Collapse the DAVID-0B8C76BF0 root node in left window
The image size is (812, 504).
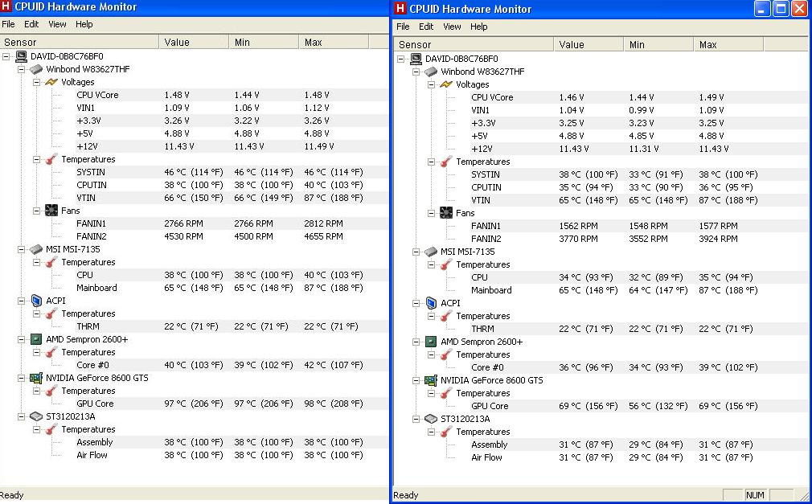[6, 56]
